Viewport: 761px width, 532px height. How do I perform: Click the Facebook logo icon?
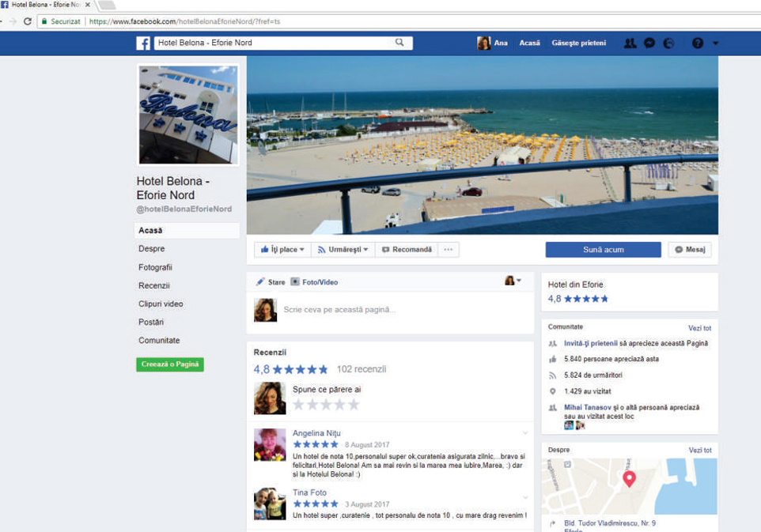point(143,43)
